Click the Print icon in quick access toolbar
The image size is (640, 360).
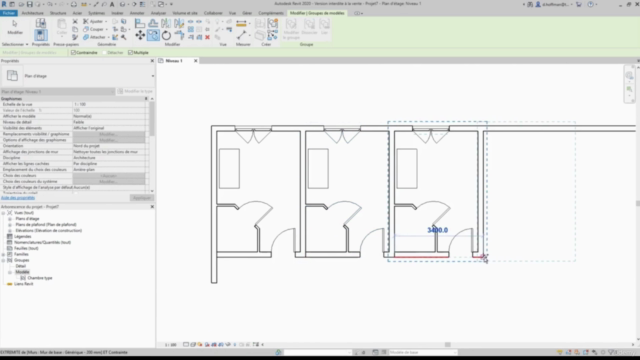tap(74, 4)
